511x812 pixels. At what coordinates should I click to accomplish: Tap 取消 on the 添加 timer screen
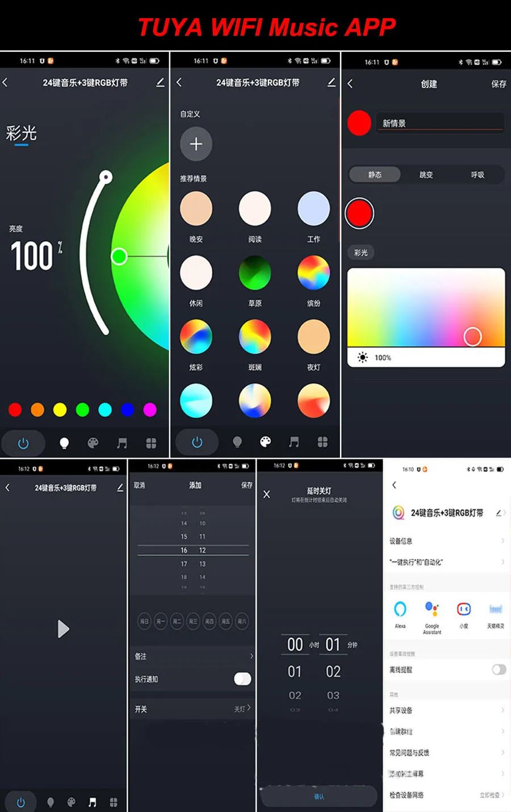coord(140,485)
